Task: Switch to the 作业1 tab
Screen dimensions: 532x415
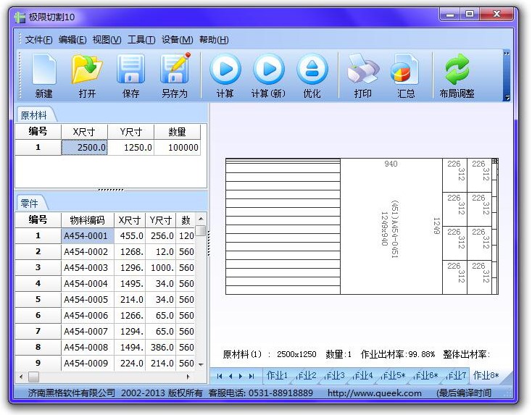Action: pyautogui.click(x=277, y=375)
